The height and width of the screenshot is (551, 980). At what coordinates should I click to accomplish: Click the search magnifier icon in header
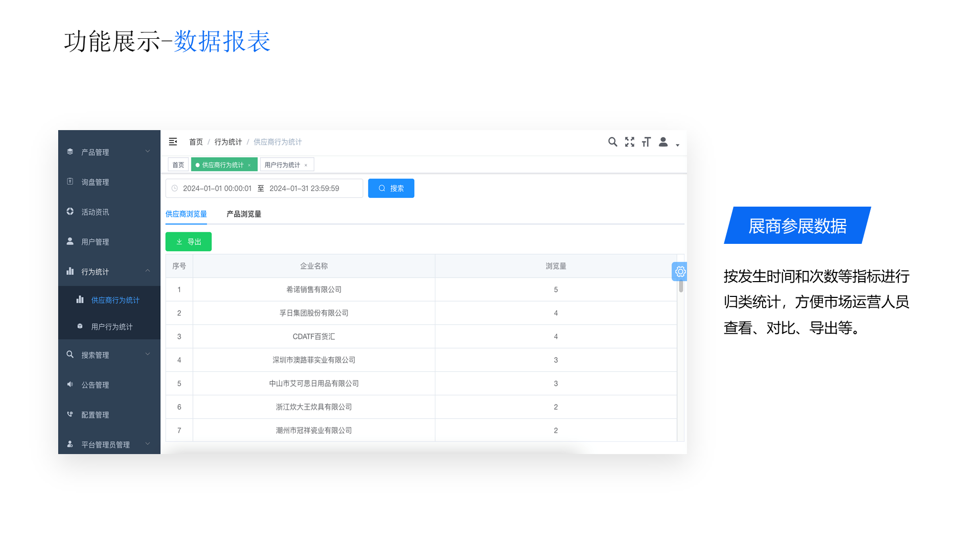pos(612,142)
